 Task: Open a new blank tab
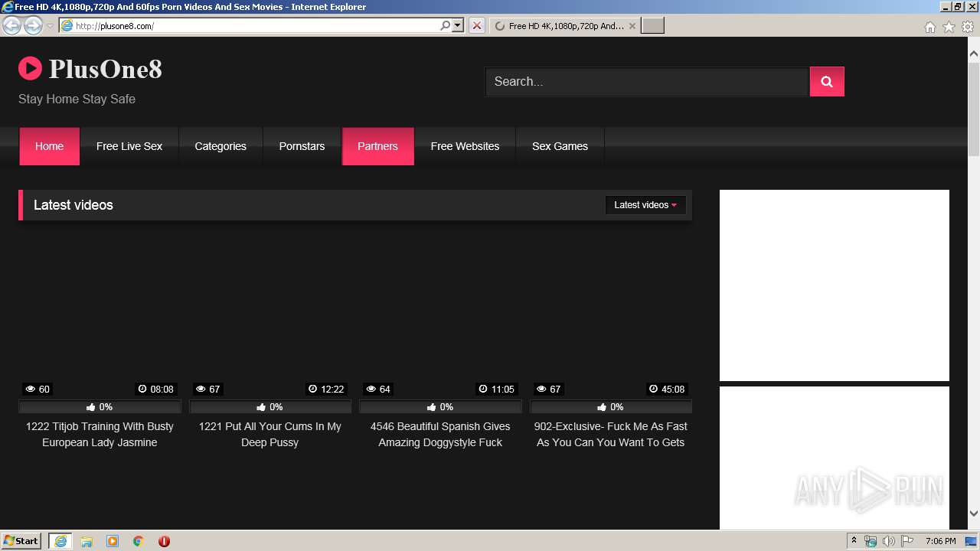[x=652, y=26]
